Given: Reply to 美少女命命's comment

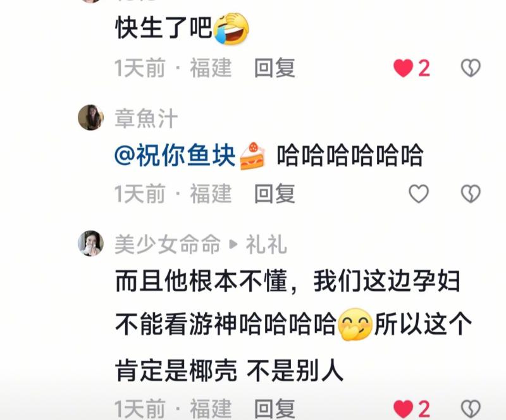Looking at the screenshot, I should click(x=275, y=409).
